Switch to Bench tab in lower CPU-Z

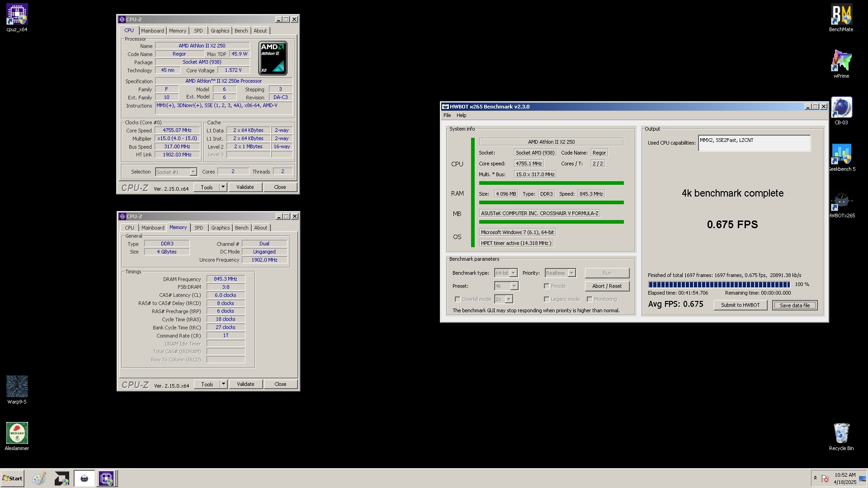point(242,228)
